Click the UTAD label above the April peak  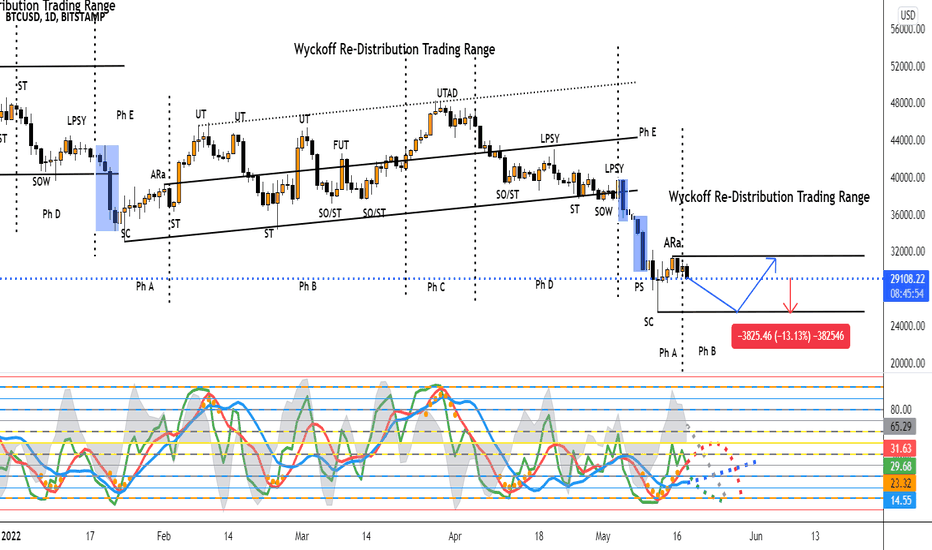(447, 93)
